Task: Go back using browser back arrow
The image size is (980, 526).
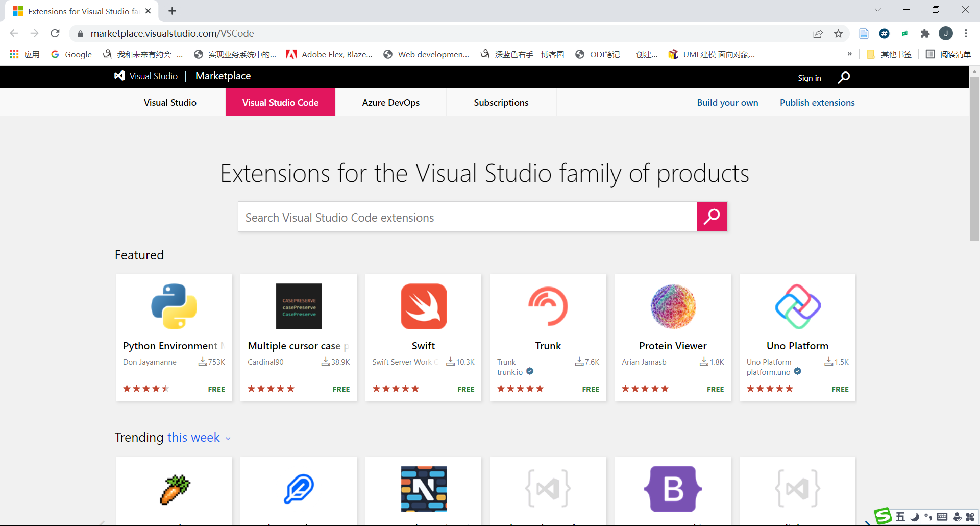Action: click(x=14, y=33)
